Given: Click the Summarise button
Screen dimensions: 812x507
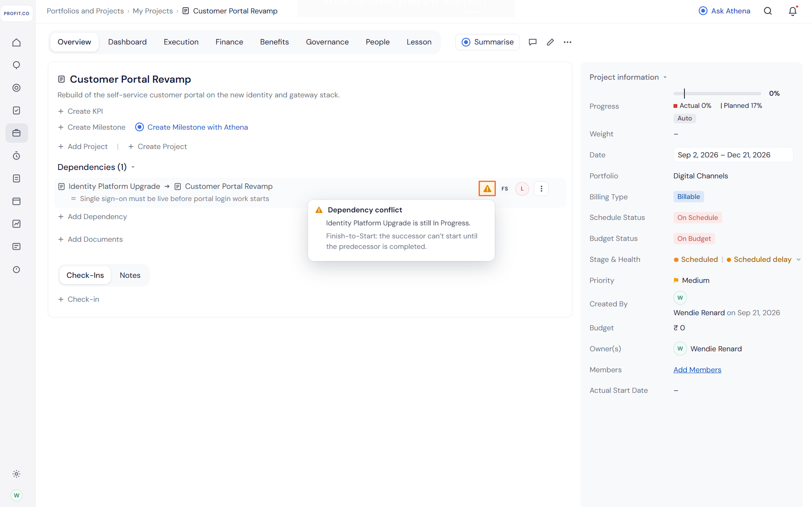Looking at the screenshot, I should pos(488,42).
